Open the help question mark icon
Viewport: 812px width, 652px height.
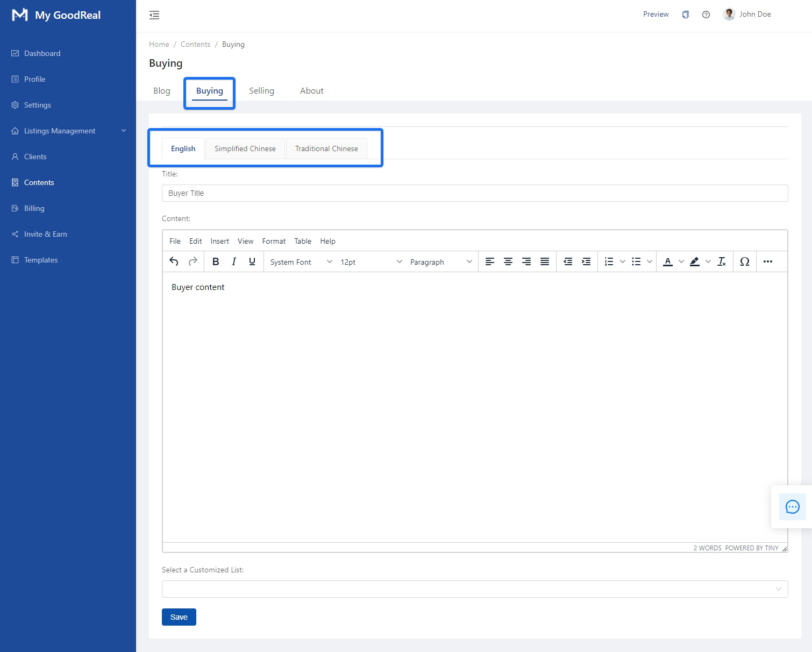706,15
